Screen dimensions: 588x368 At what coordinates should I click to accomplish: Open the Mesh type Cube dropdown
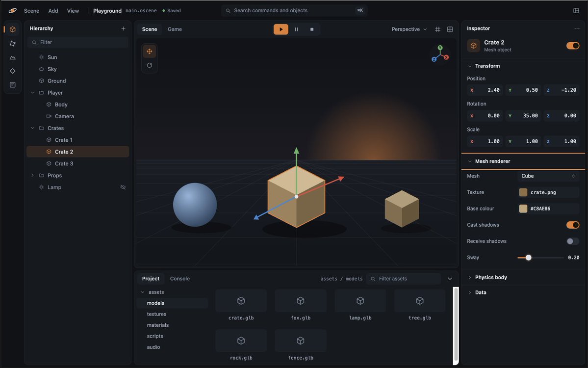pos(548,176)
